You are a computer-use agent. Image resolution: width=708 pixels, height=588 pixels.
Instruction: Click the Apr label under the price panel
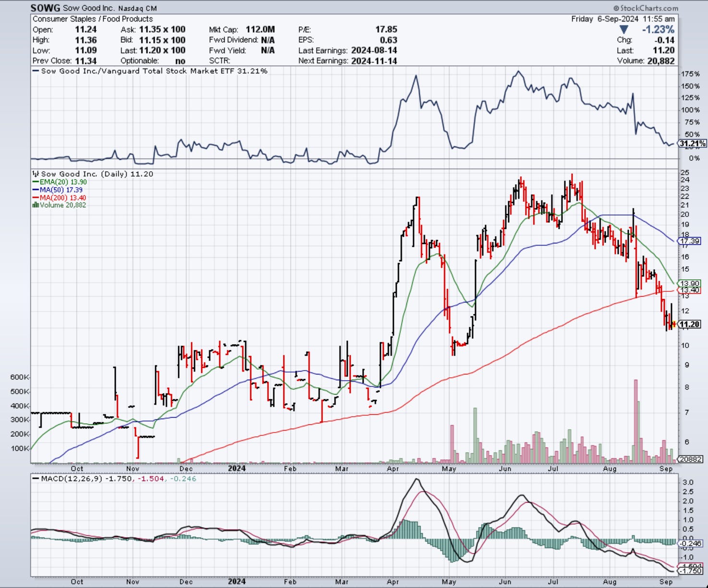[x=393, y=468]
